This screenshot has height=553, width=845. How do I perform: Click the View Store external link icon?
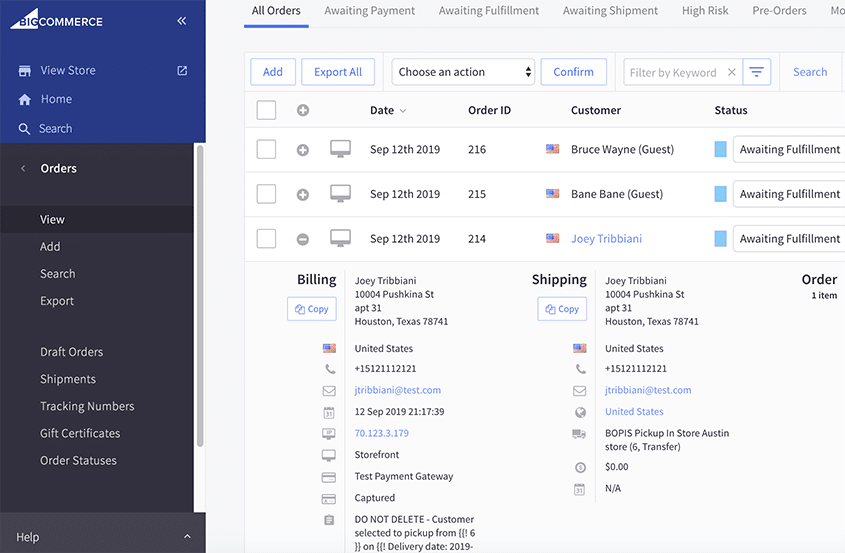(182, 71)
